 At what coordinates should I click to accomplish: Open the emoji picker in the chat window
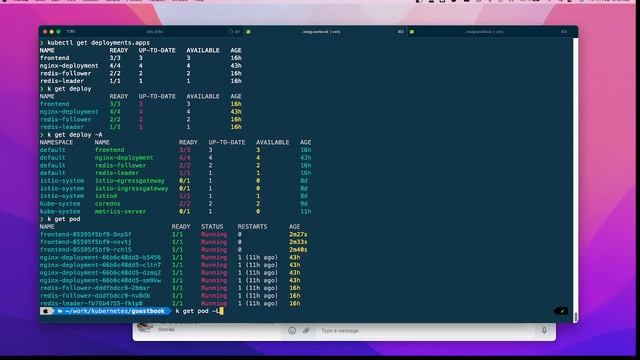(x=292, y=331)
